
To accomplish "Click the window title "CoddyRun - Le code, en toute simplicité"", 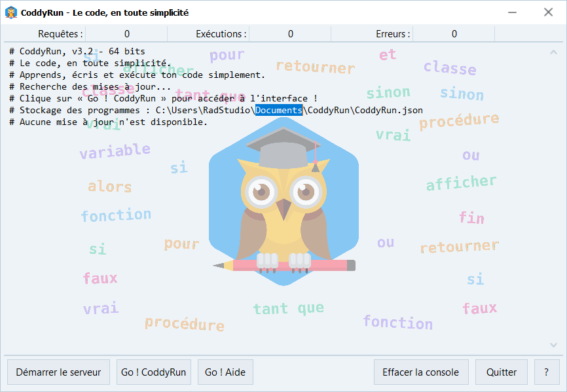I will coord(105,12).
